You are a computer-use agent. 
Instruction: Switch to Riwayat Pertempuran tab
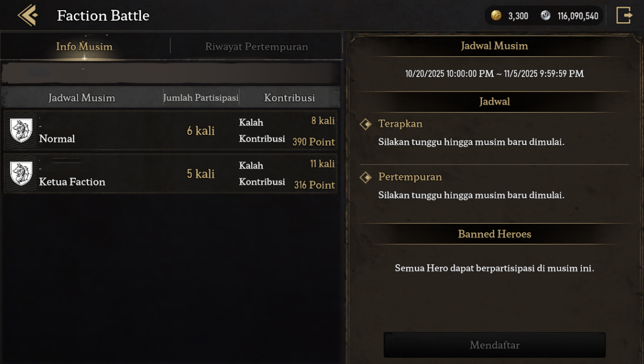256,47
